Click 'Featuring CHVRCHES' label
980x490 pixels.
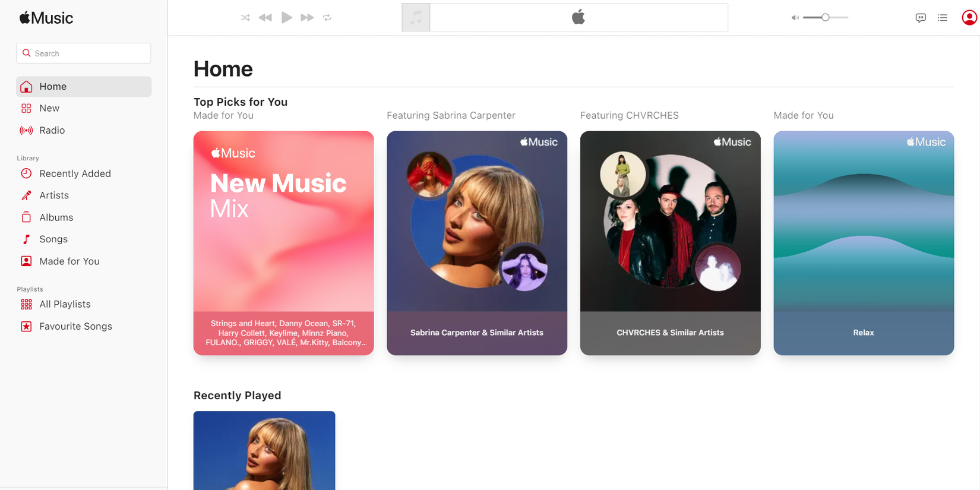pyautogui.click(x=630, y=115)
